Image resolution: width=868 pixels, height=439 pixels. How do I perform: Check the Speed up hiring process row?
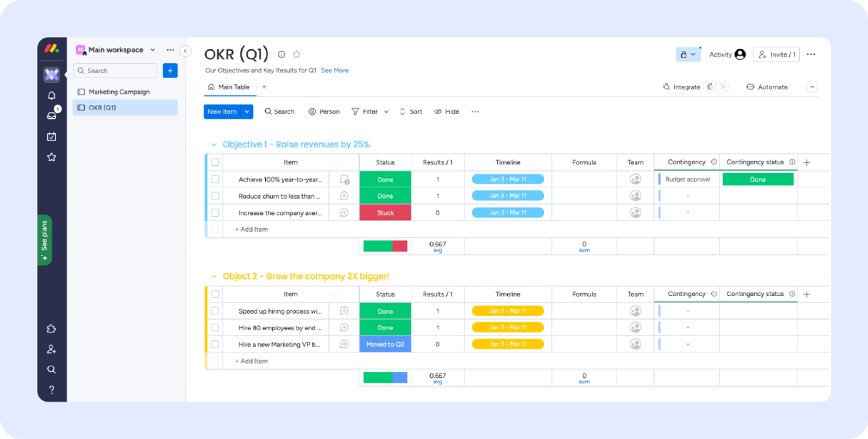coord(215,311)
